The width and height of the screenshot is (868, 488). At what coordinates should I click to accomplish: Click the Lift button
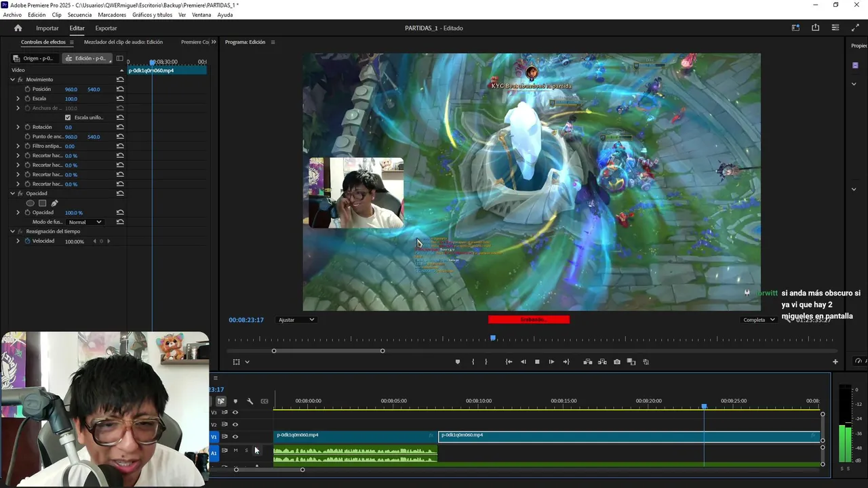tap(588, 362)
